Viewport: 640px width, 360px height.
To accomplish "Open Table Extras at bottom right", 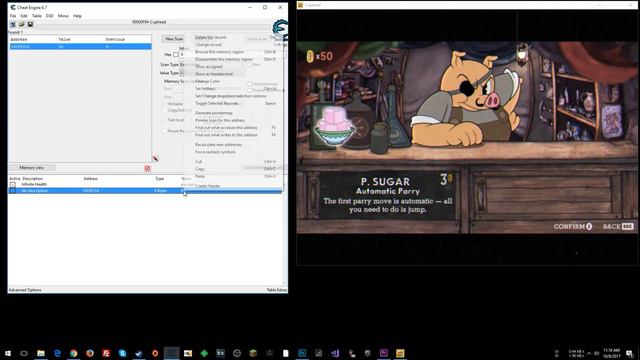I will [276, 290].
